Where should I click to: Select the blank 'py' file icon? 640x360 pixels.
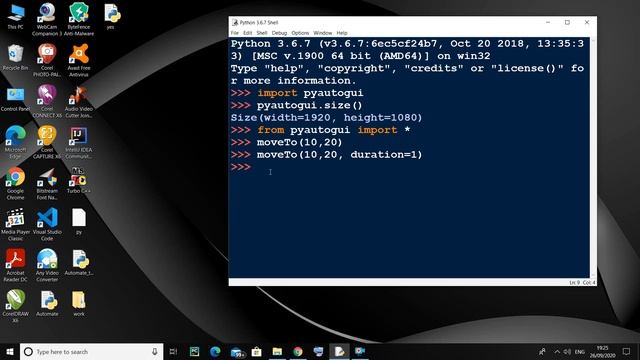tap(79, 221)
